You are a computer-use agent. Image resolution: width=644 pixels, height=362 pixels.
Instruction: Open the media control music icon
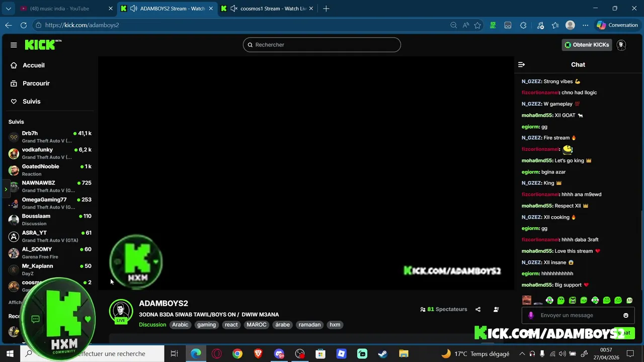[540, 25]
